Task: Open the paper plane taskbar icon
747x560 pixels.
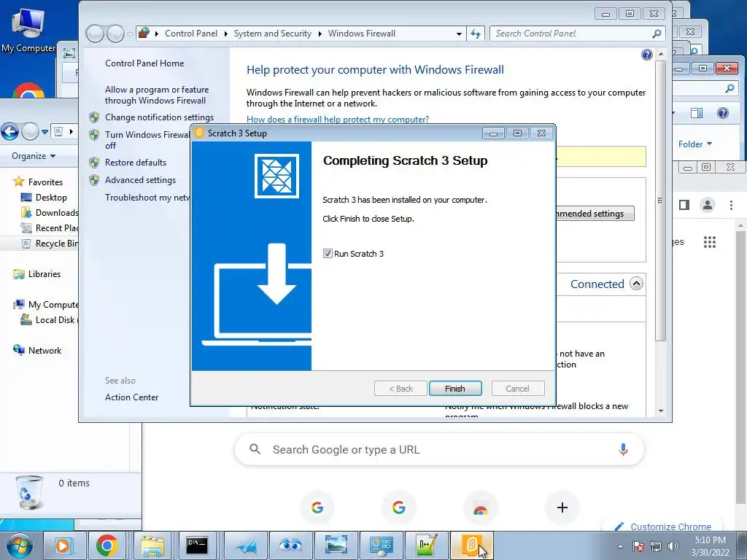Action: pos(246,545)
